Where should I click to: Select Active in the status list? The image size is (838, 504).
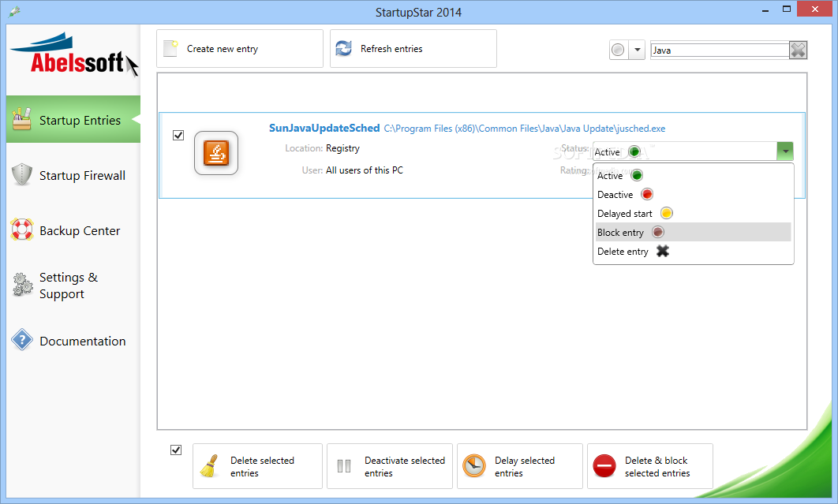(693, 175)
